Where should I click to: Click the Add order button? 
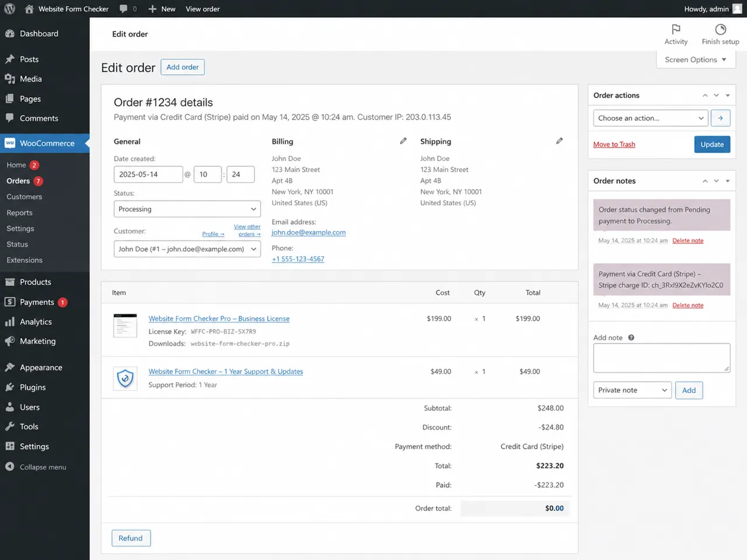tap(183, 67)
